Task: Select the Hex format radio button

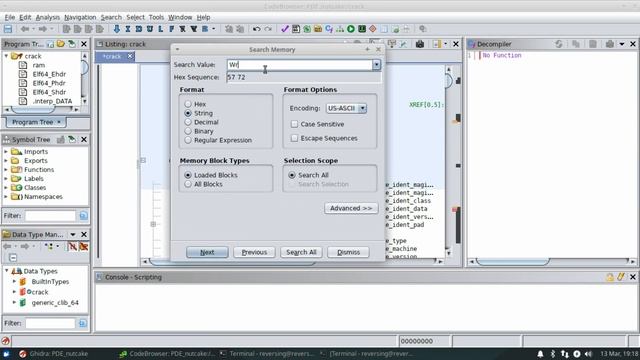Action: pos(188,104)
